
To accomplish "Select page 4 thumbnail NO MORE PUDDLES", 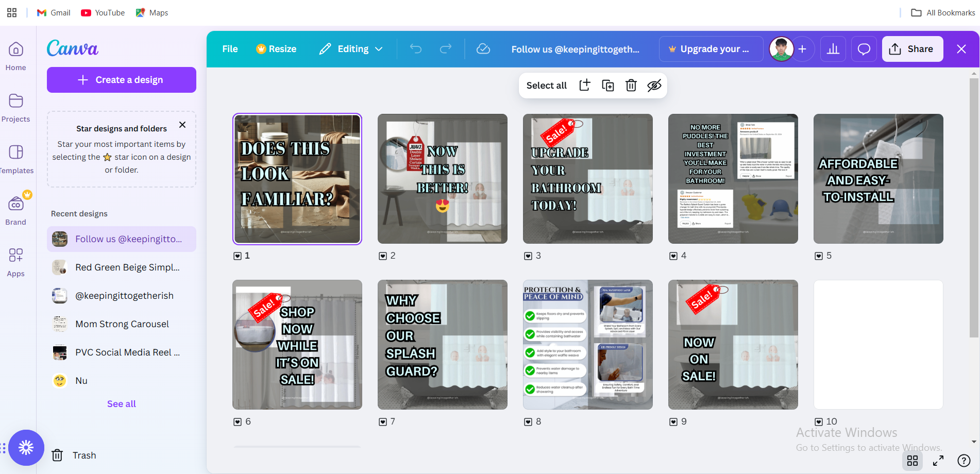I will (733, 179).
